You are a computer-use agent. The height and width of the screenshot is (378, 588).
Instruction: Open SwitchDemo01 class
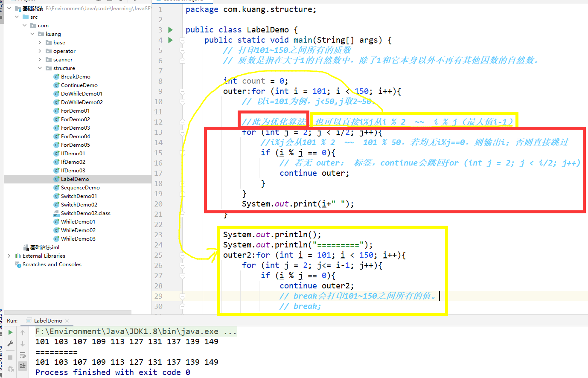[79, 196]
